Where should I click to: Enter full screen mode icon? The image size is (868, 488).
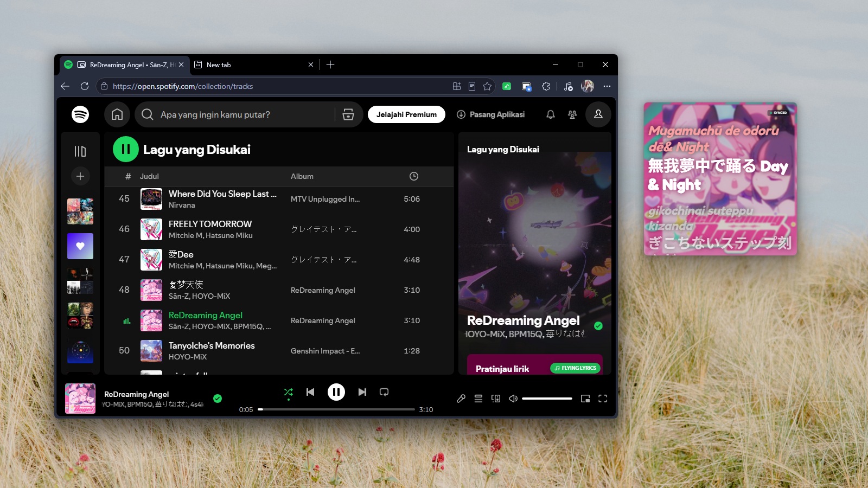(x=603, y=399)
